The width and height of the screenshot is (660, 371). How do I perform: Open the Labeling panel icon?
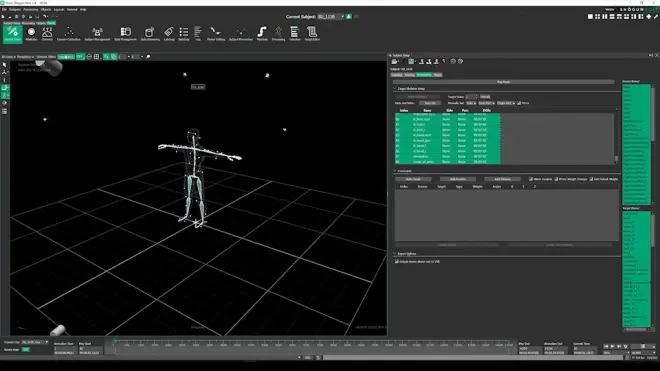click(x=169, y=34)
